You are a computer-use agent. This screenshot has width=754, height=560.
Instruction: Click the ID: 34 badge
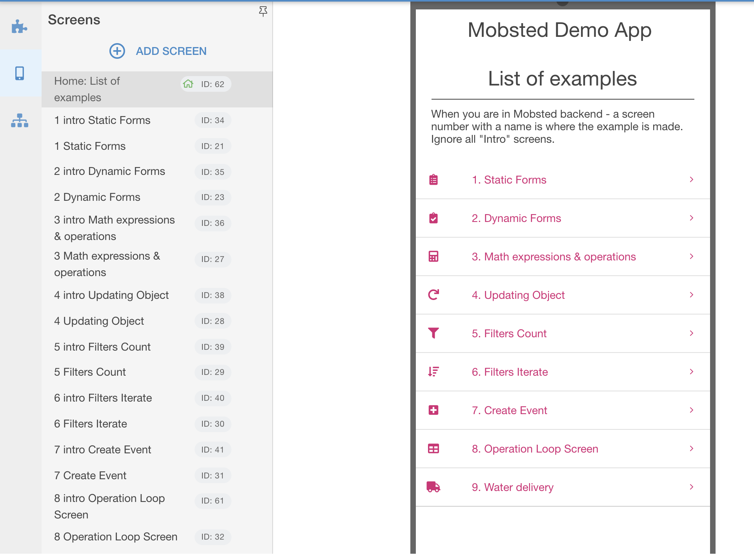(213, 120)
